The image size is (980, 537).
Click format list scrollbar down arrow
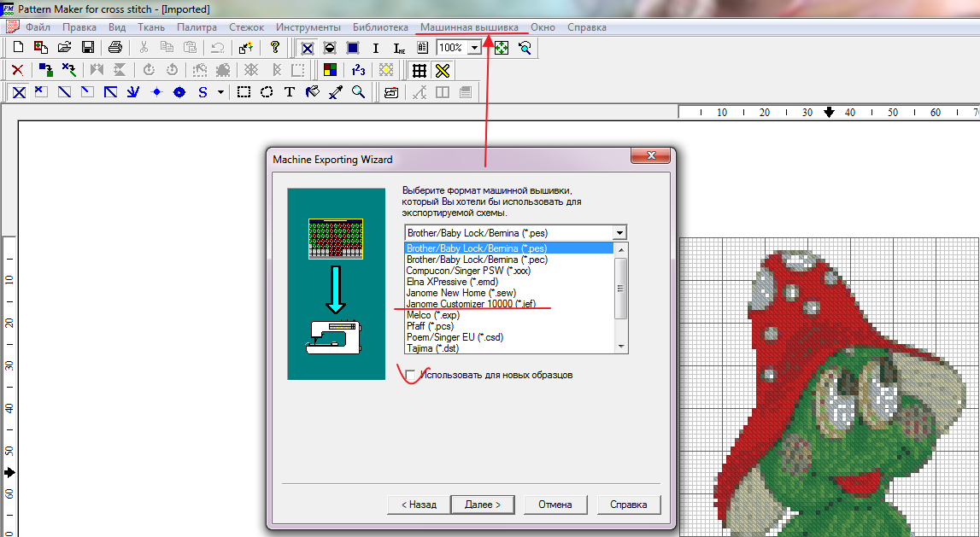[620, 347]
